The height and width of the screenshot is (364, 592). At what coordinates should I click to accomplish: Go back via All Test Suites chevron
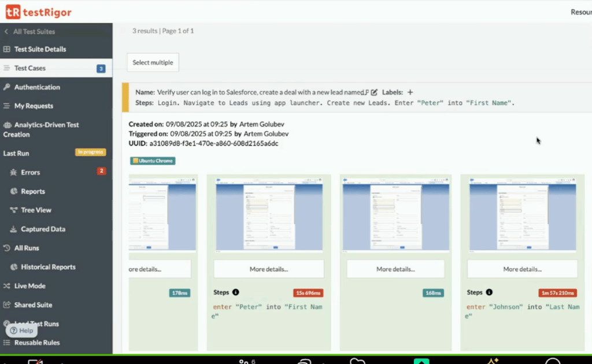click(6, 32)
